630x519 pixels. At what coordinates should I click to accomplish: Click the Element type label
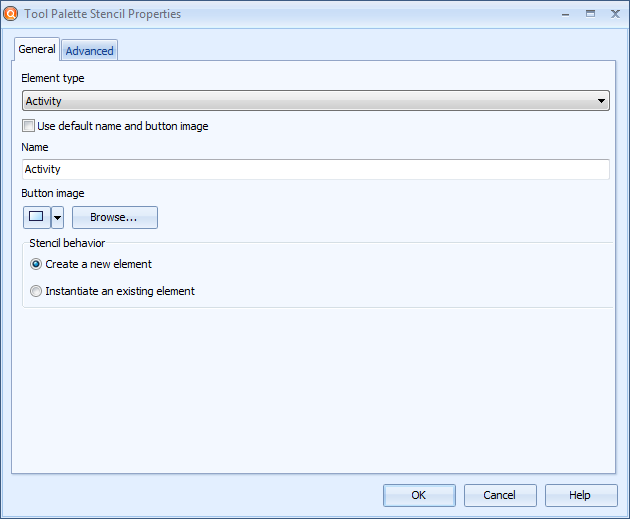[53, 78]
